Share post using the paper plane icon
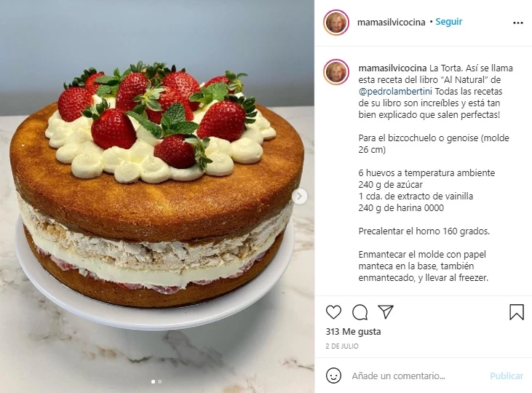 click(x=386, y=312)
